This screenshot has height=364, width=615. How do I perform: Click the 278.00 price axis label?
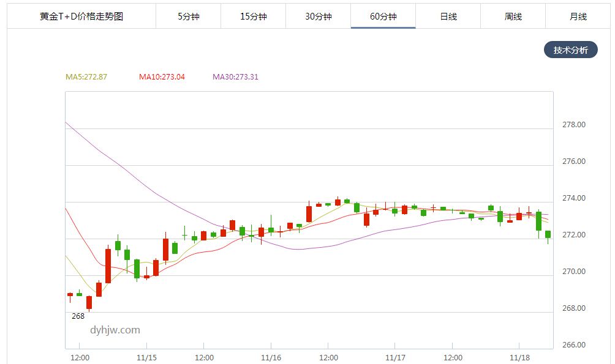coord(575,124)
